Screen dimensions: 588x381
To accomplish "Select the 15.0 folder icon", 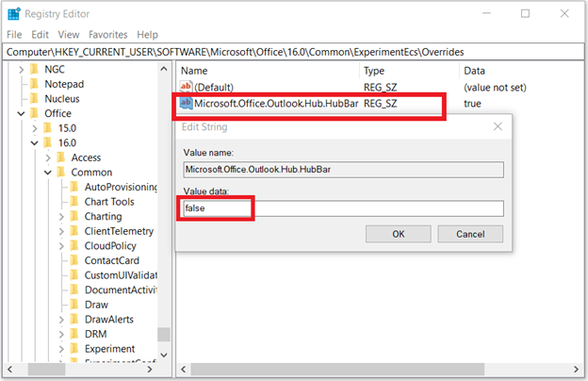I will (48, 128).
